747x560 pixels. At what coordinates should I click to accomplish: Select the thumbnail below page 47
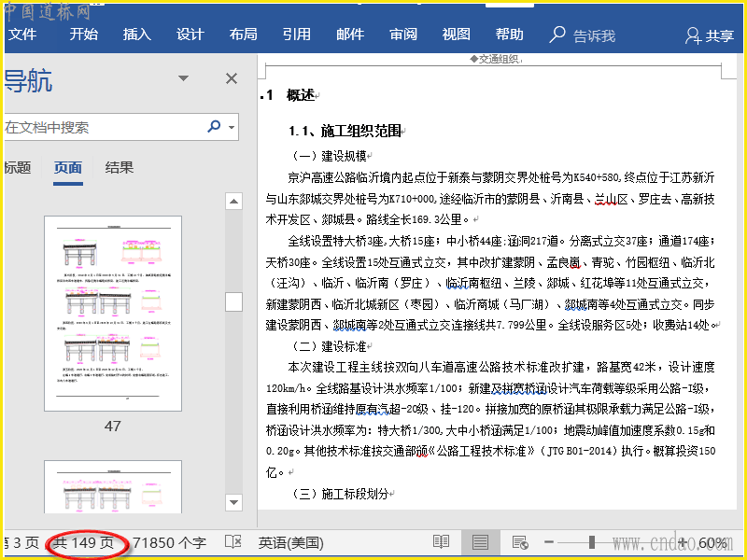(x=113, y=486)
